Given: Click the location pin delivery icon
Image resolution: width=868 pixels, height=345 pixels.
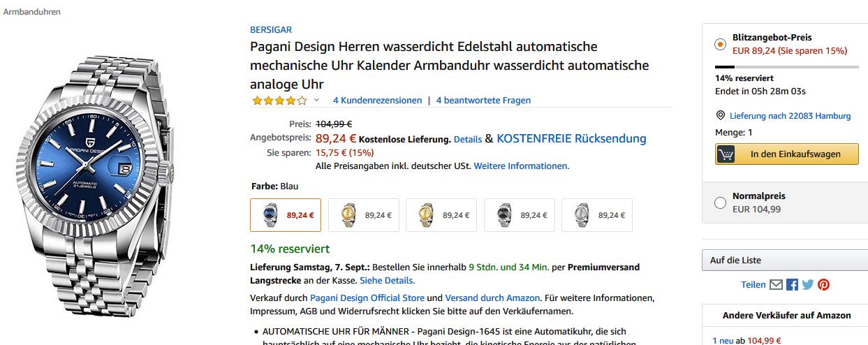Looking at the screenshot, I should click(721, 116).
